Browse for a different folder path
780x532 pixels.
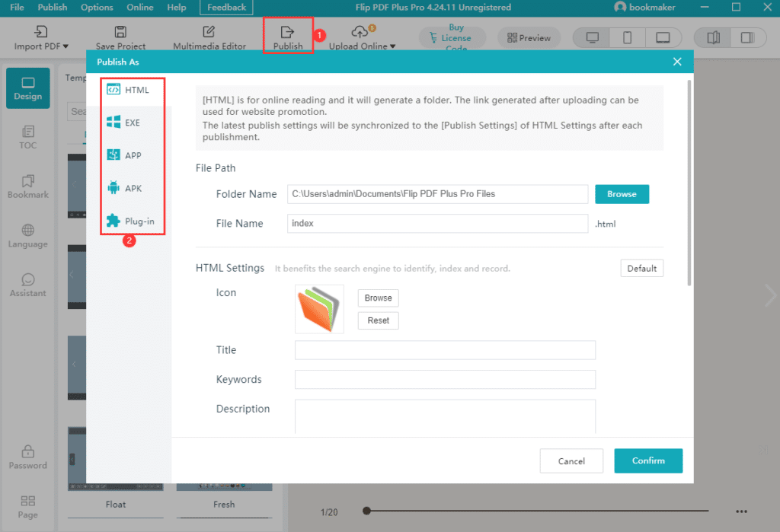(x=622, y=194)
